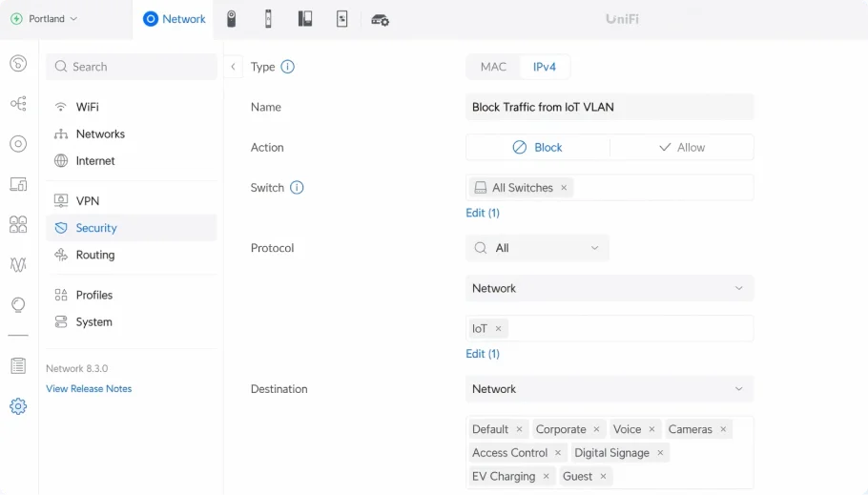Image resolution: width=868 pixels, height=495 pixels.
Task: Remove the EV Charging destination chip
Action: [546, 476]
